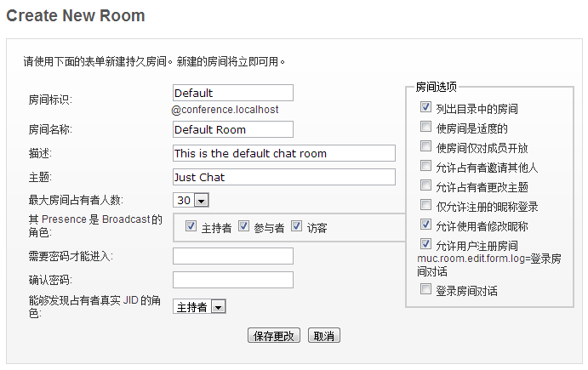Uncheck the 主持者 broadcast role
Viewport: 588px width, 370px height.
click(x=191, y=226)
